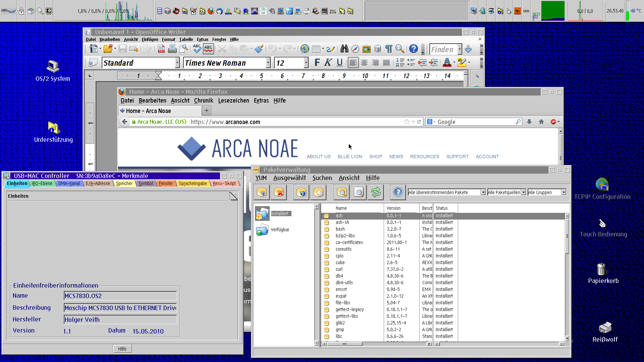This screenshot has width=644, height=362.
Task: Click the BLUE LION link on Arca Noae page
Action: (350, 157)
